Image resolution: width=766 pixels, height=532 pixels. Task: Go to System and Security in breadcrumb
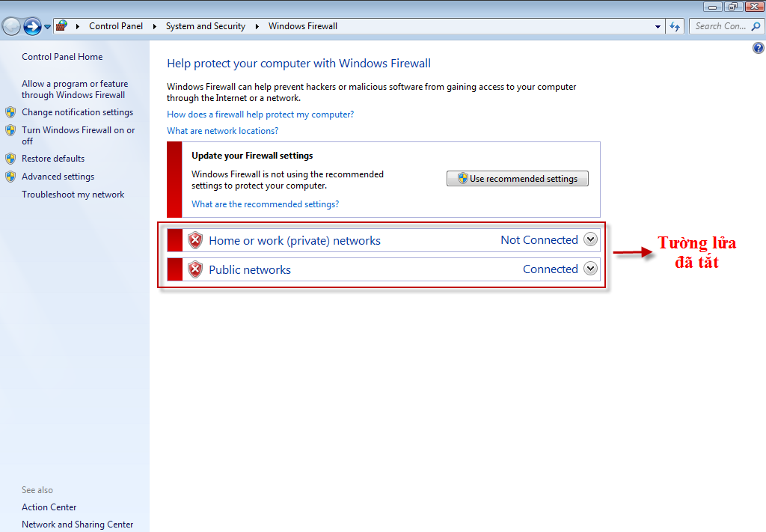pyautogui.click(x=205, y=26)
